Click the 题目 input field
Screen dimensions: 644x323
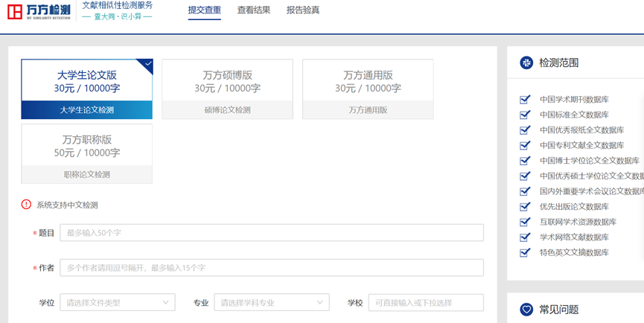[272, 233]
